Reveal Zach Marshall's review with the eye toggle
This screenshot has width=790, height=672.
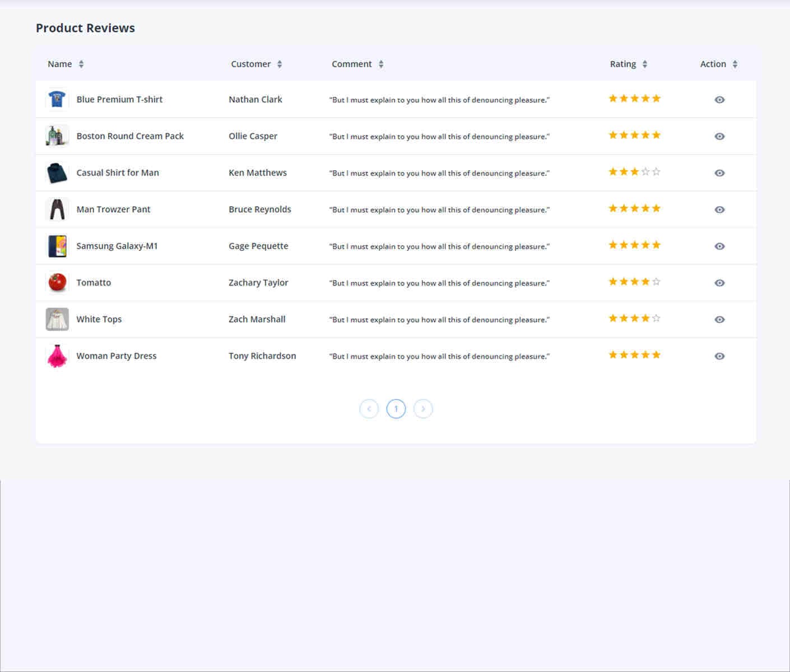[719, 319]
